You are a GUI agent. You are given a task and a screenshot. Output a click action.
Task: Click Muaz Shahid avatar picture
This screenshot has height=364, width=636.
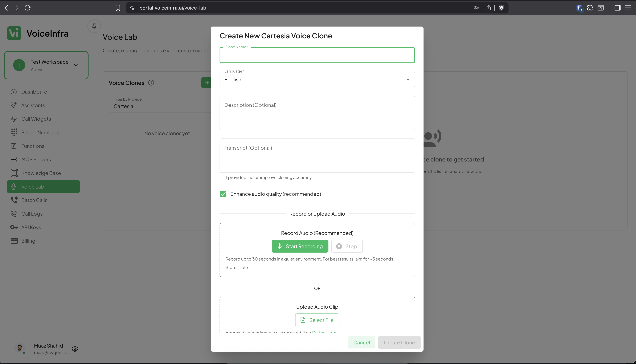coord(20,348)
